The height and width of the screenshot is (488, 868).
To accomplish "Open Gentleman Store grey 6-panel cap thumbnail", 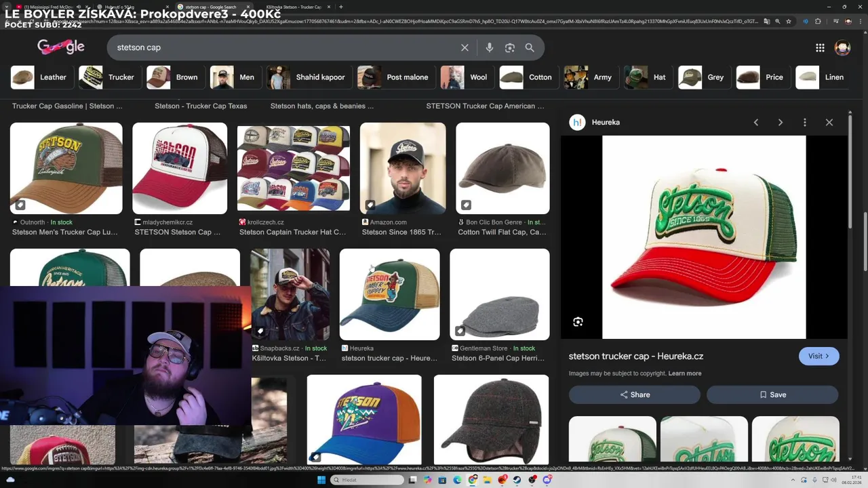I will tap(500, 294).
